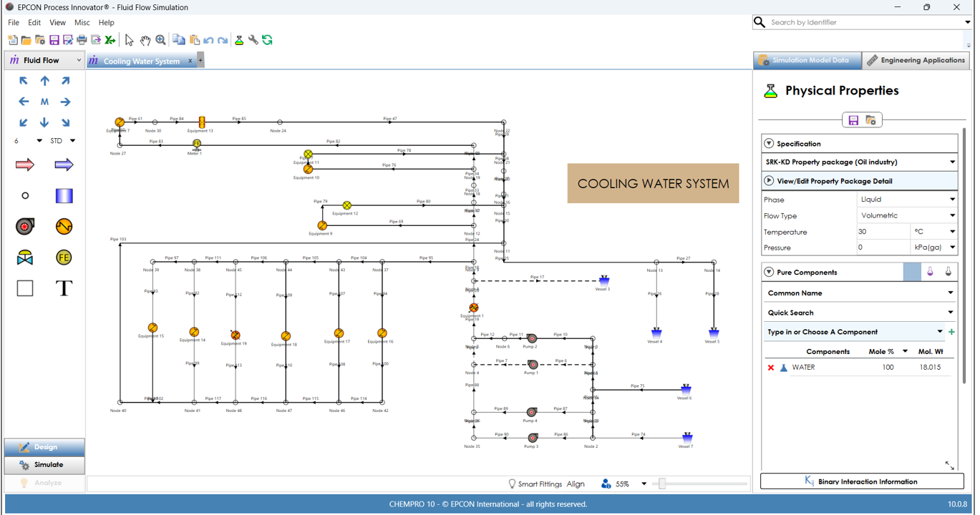Pick the FE flow element symbol
This screenshot has width=980, height=515.
pyautogui.click(x=64, y=257)
